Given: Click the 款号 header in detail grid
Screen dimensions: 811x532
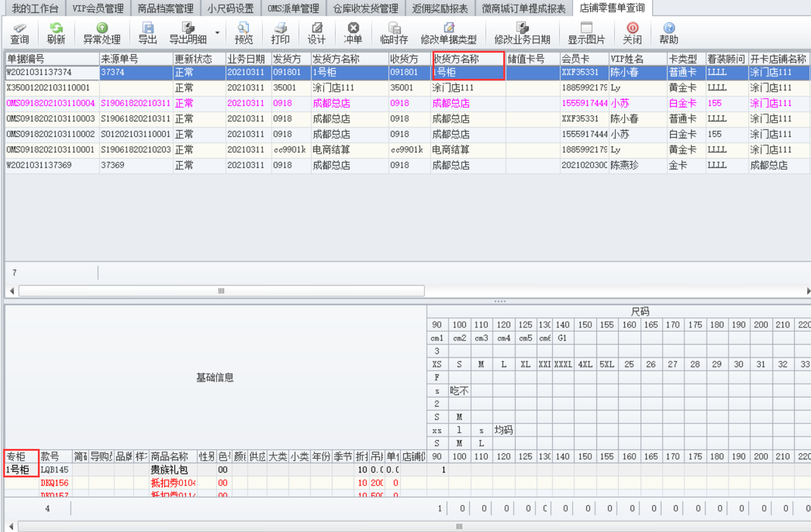Looking at the screenshot, I should click(x=56, y=457).
